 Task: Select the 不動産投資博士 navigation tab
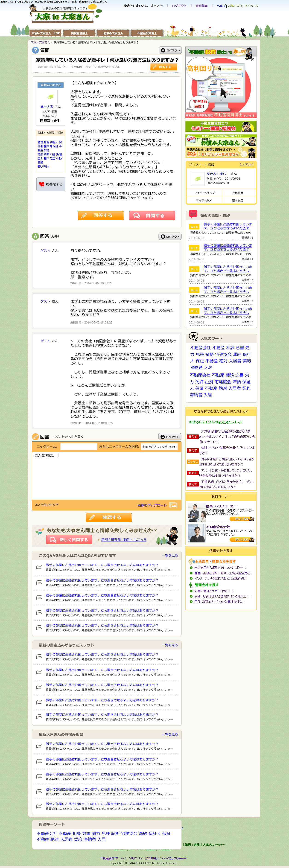point(147,33)
